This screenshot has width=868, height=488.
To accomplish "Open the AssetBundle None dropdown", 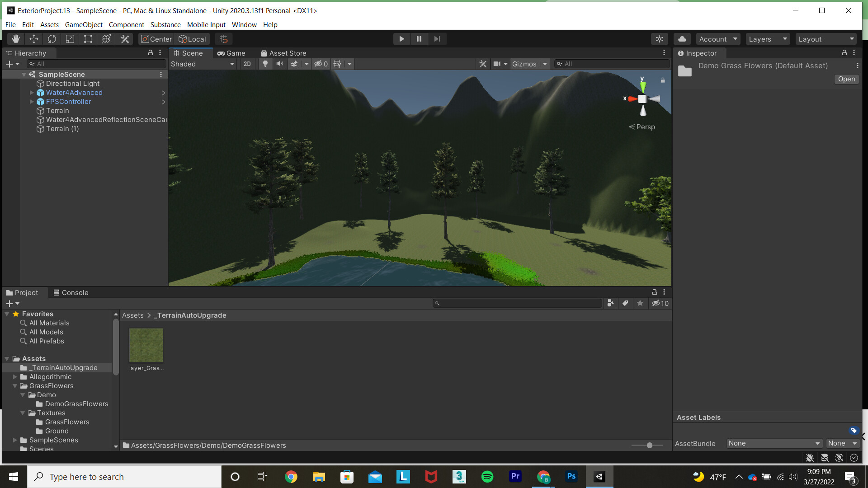I will (774, 443).
